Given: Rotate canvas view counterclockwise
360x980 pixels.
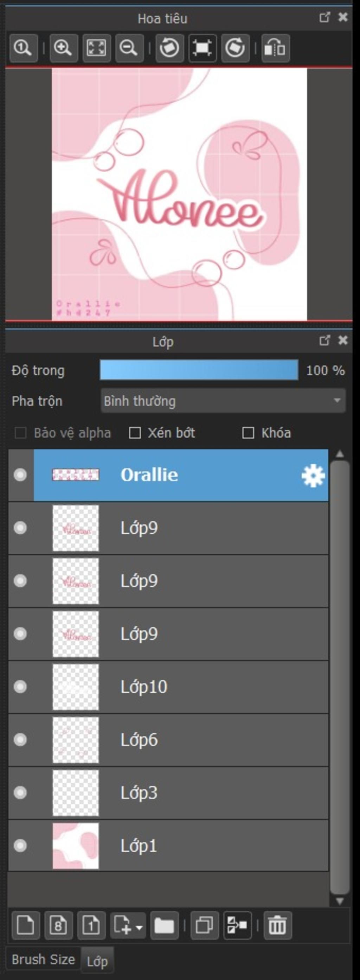Looking at the screenshot, I should pyautogui.click(x=169, y=48).
